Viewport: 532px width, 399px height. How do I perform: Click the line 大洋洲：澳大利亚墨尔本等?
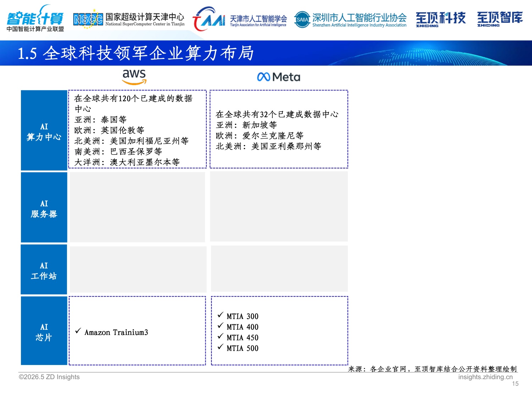tap(127, 162)
